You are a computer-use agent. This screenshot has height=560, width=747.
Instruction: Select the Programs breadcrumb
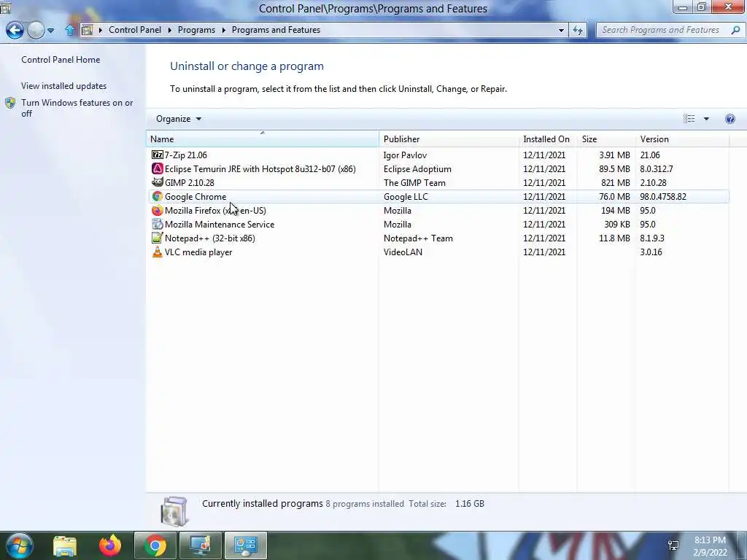(196, 30)
